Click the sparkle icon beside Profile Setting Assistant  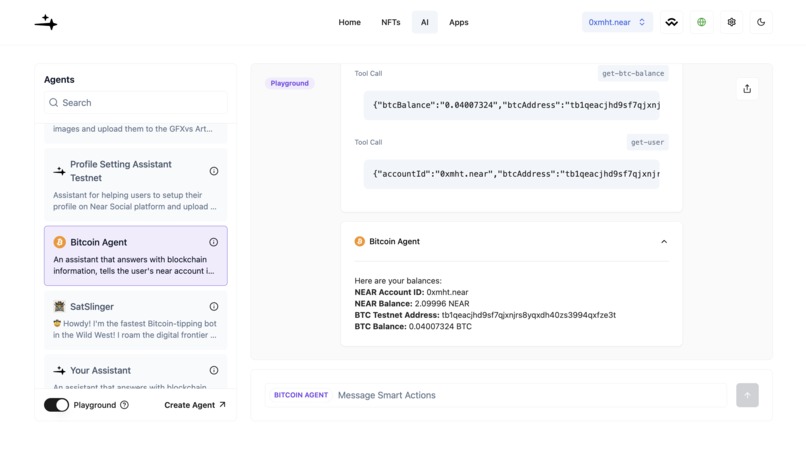60,171
